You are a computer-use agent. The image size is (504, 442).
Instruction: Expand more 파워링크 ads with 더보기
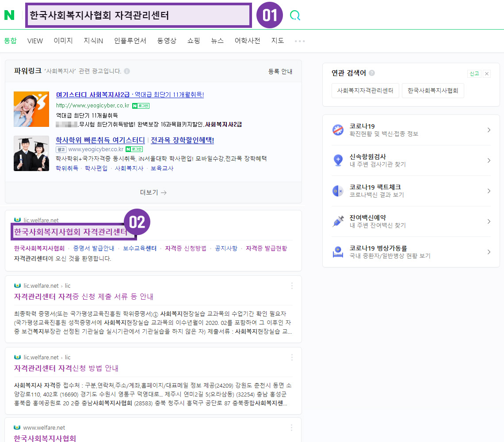pos(153,192)
